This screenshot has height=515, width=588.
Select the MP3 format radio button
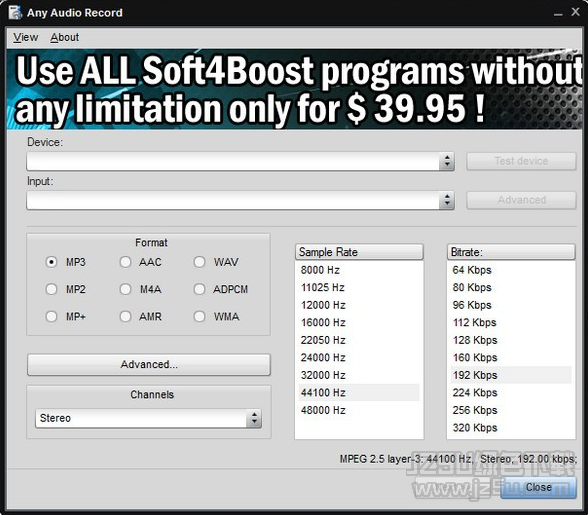click(x=51, y=262)
